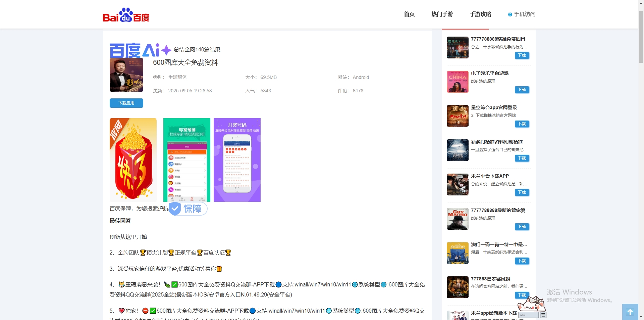This screenshot has height=320, width=644.
Task: Click the 专家预测 green screenshot
Action: point(186,160)
